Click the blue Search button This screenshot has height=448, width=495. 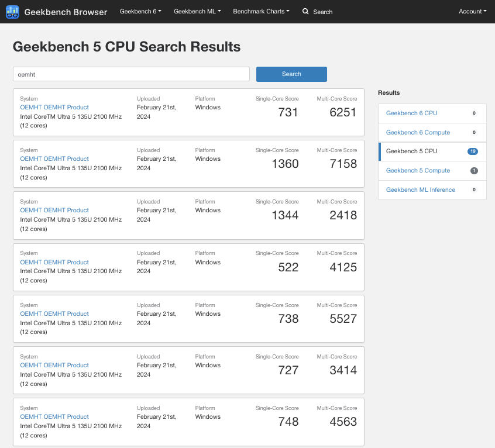(291, 74)
